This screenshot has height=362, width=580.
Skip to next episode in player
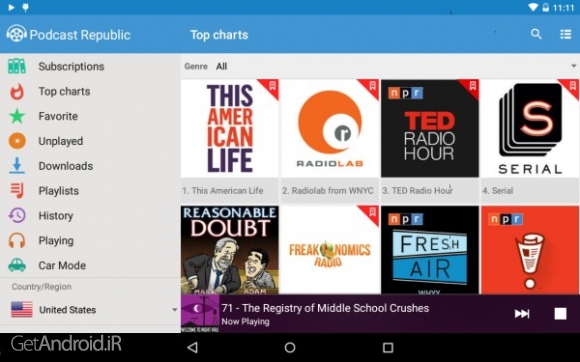[522, 314]
